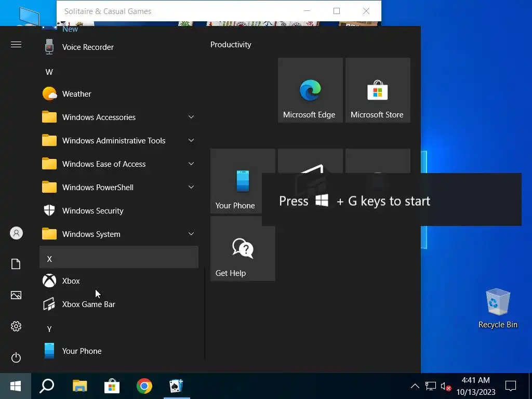This screenshot has width=532, height=399.
Task: Open Microsoft Store from taskbar
Action: (x=112, y=386)
